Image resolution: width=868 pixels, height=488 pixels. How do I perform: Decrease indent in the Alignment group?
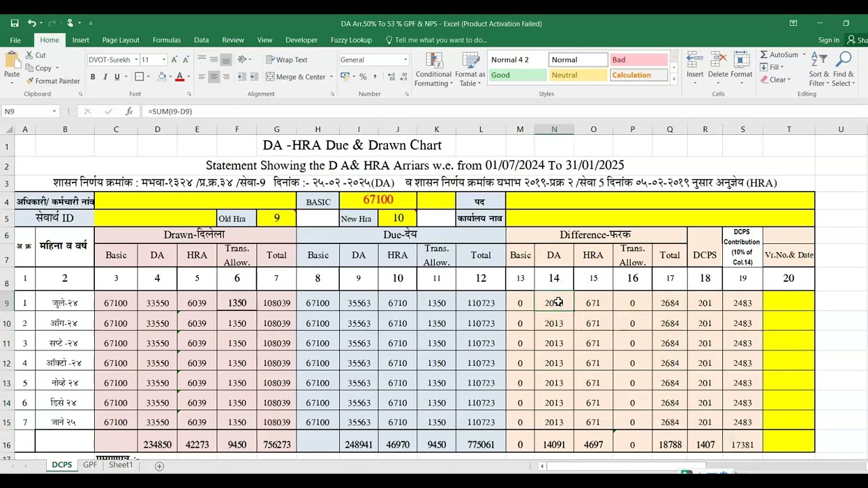[x=242, y=77]
